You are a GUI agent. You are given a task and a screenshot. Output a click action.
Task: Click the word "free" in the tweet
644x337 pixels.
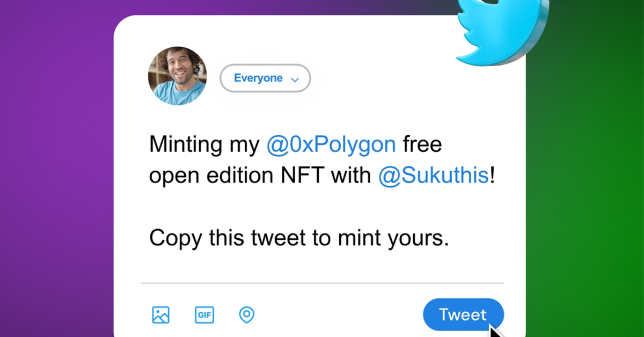[422, 144]
